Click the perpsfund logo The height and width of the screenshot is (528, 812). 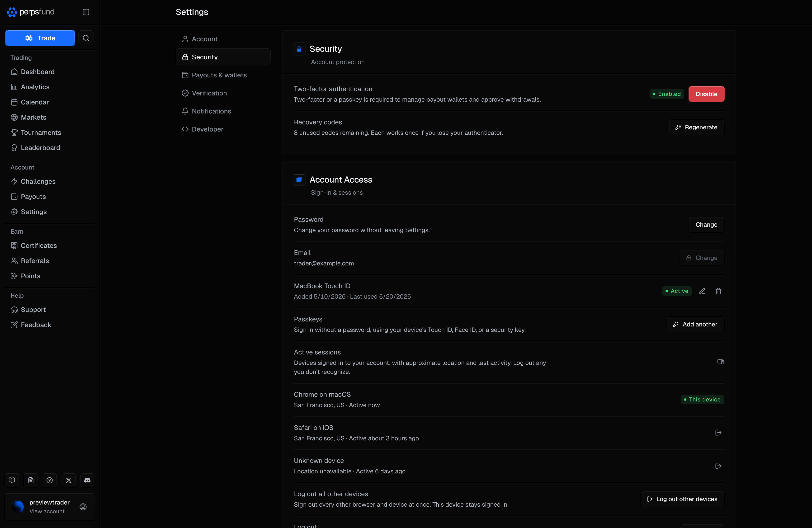coord(30,12)
